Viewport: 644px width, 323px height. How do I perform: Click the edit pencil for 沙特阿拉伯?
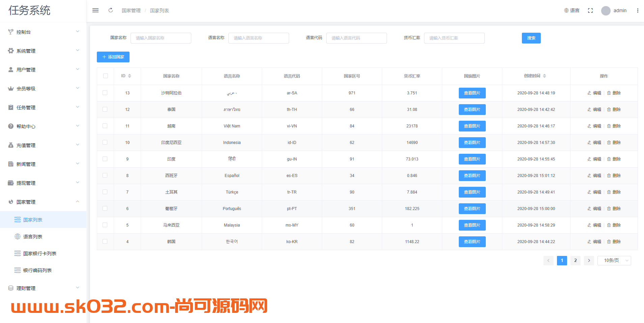(x=589, y=93)
